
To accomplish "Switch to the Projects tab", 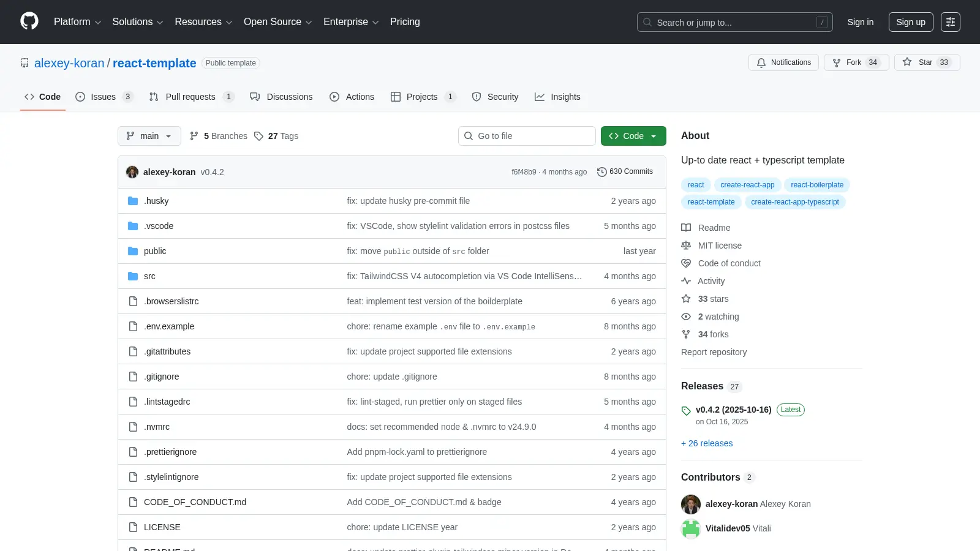I will point(423,97).
